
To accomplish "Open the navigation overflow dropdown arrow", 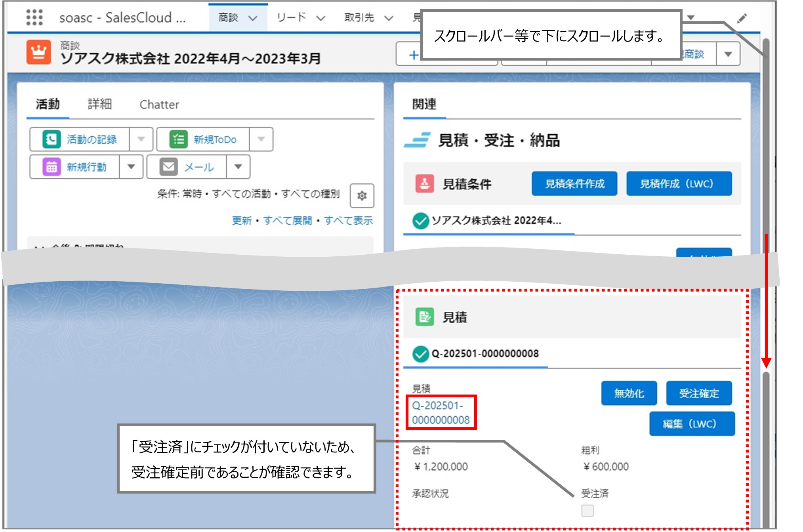I will [691, 17].
